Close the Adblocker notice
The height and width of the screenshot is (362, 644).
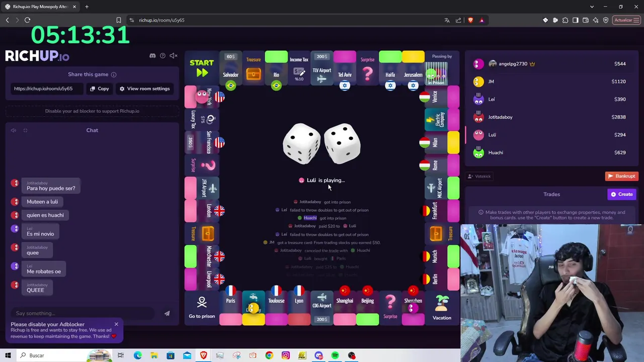pyautogui.click(x=116, y=324)
